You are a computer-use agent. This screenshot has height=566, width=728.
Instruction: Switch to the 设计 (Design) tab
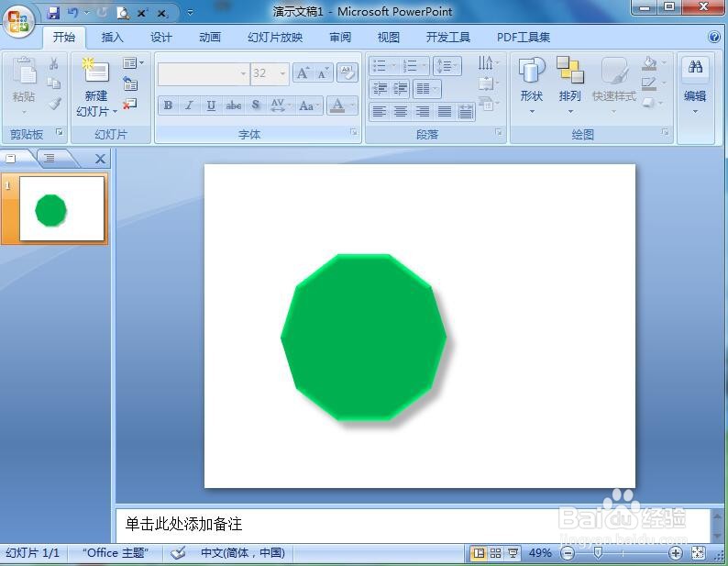click(x=161, y=38)
